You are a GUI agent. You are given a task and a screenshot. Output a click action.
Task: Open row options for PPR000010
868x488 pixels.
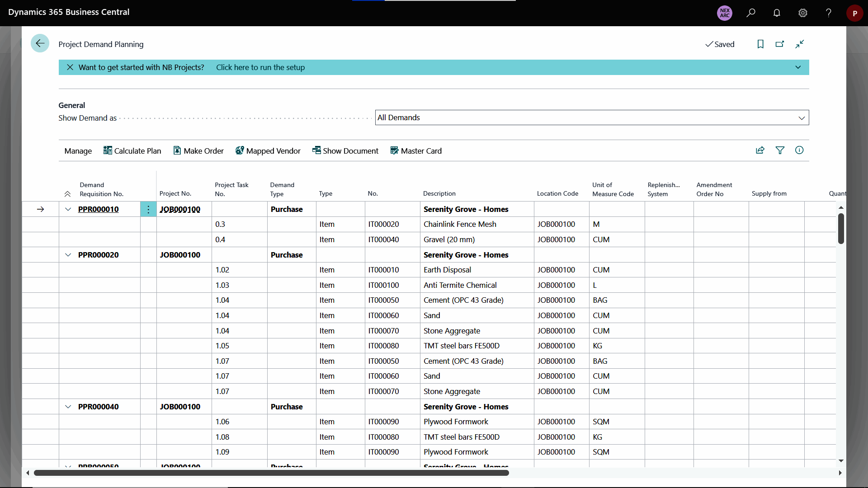coord(148,209)
